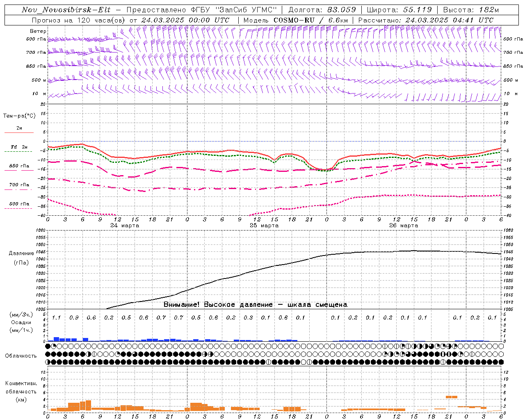Click the computed time Рассчитано: 24.03.2025 04:41 UTC
Image resolution: width=525 pixels, height=420 pixels.
point(426,20)
